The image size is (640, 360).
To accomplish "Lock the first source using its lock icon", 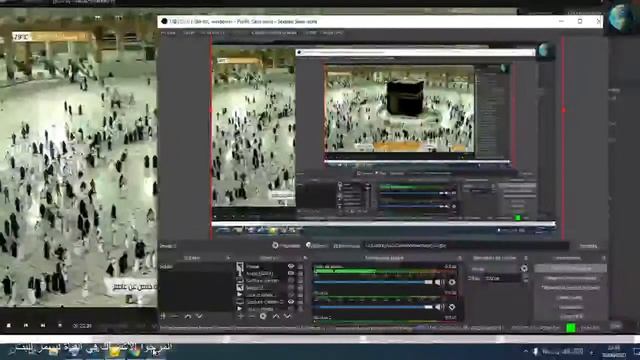I will (x=300, y=267).
